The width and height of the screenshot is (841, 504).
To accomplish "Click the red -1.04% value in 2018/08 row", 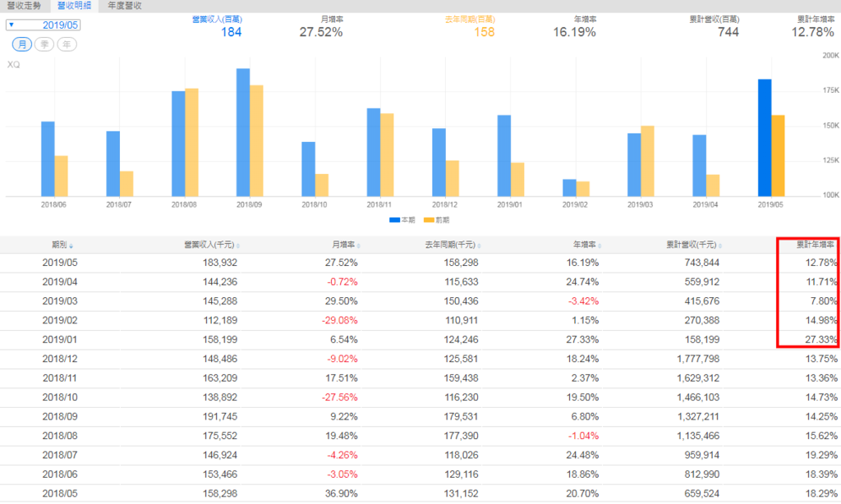I will pyautogui.click(x=584, y=436).
